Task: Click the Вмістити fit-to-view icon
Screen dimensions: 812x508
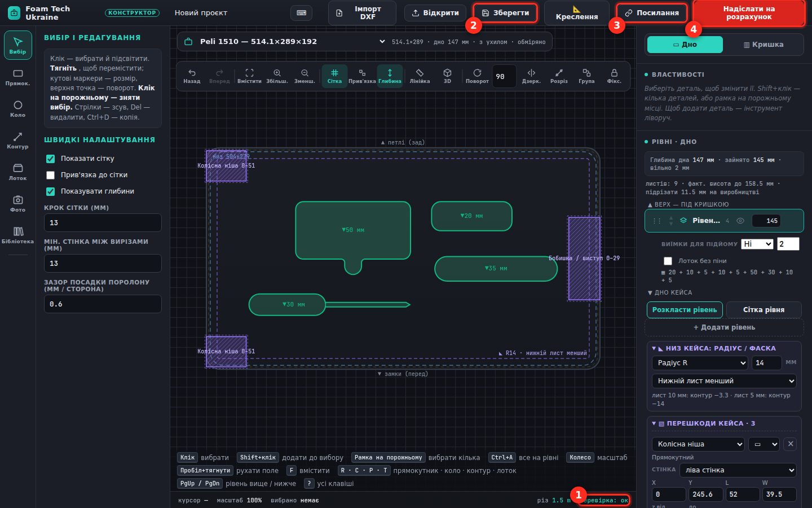Action: (249, 76)
